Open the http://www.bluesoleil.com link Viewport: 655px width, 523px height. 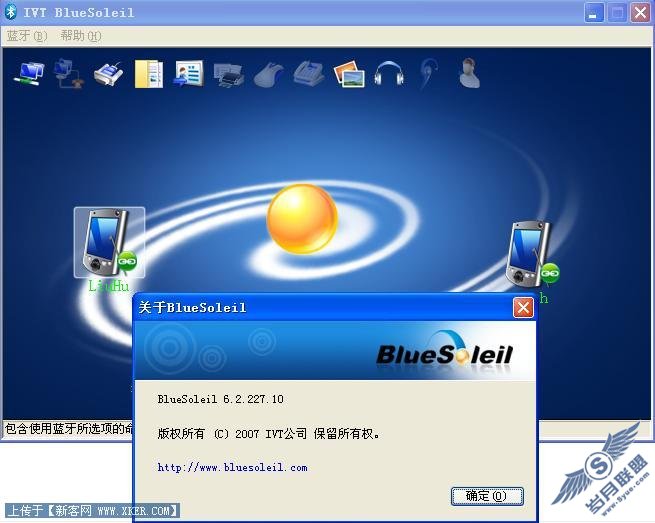coord(232,467)
